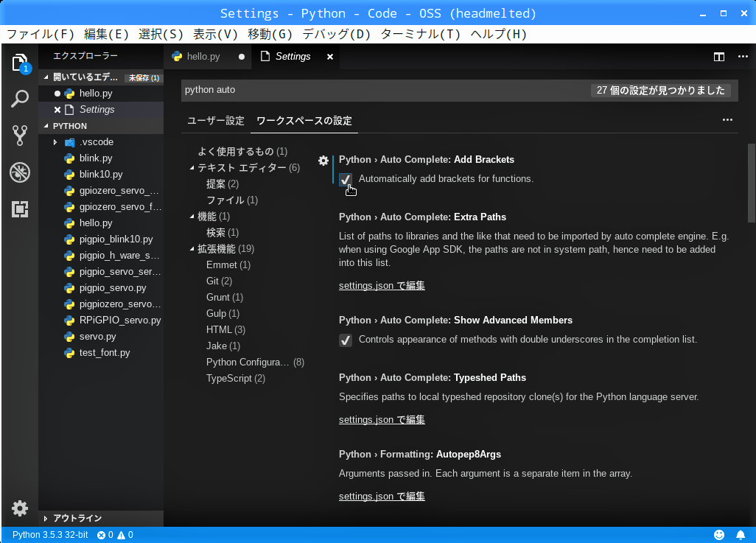Open the デバッグ(D) menu
This screenshot has width=756, height=543.
point(337,34)
